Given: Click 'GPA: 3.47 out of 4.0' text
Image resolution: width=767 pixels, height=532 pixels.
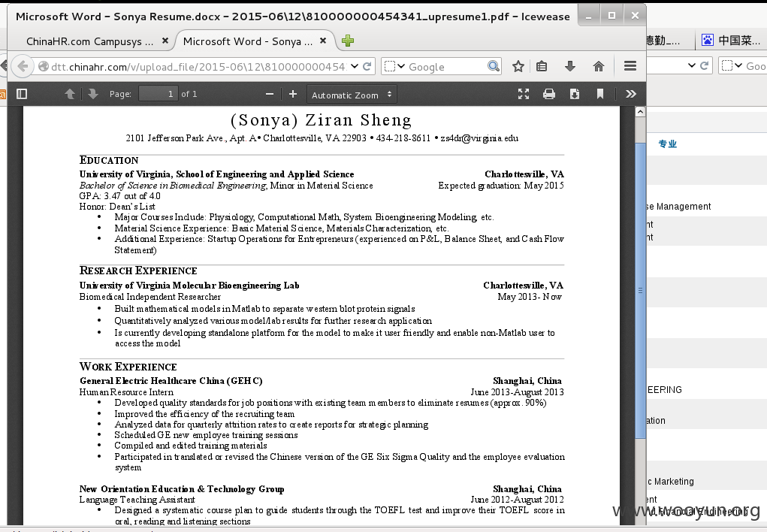Looking at the screenshot, I should click(x=120, y=196).
